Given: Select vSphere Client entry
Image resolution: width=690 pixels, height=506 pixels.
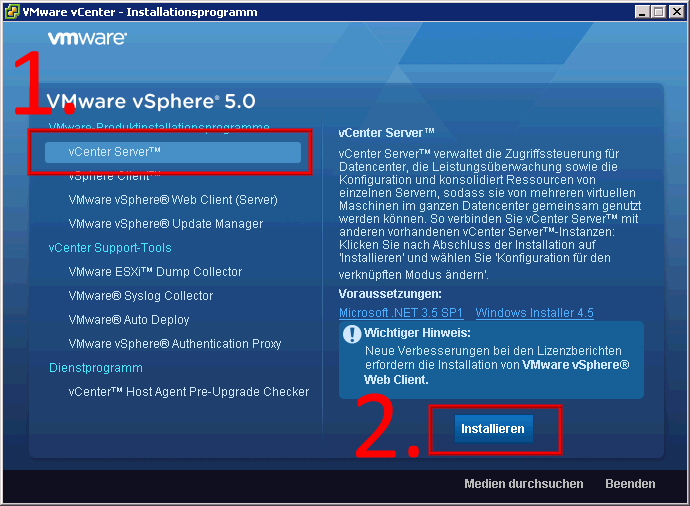Looking at the screenshot, I should [114, 176].
